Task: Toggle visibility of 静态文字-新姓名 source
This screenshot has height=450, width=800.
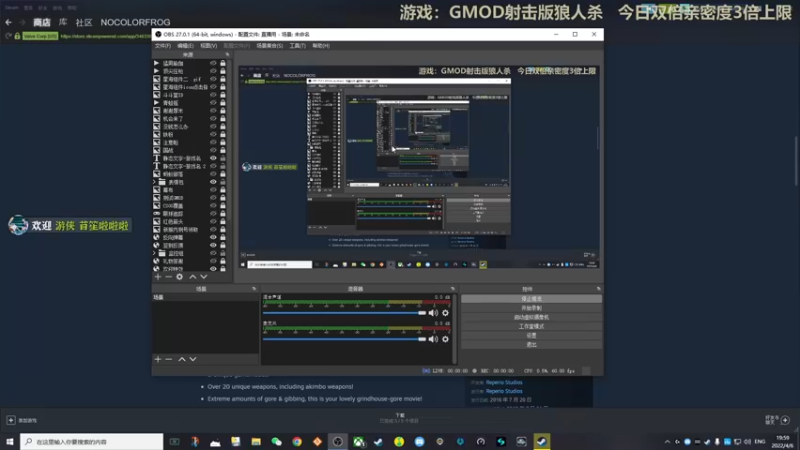Action: pyautogui.click(x=213, y=158)
